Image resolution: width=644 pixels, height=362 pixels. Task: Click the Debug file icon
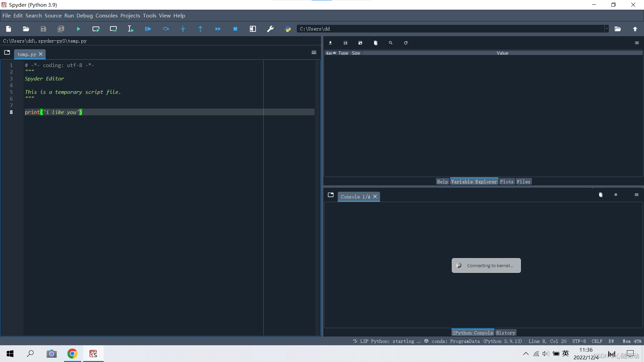(148, 29)
